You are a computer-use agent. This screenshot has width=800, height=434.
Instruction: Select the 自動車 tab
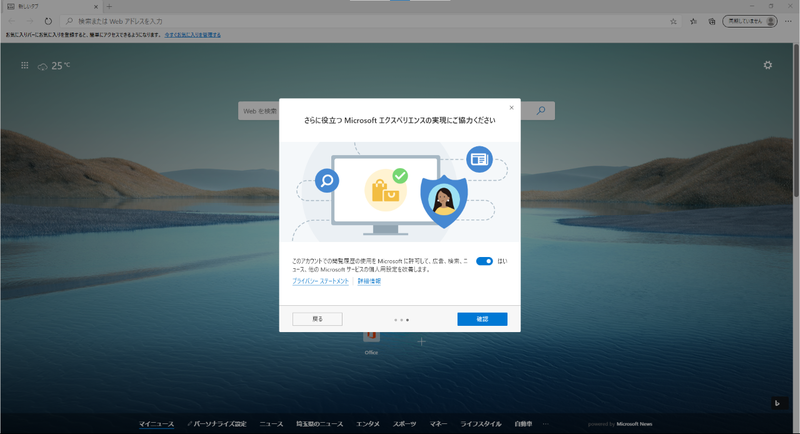click(x=523, y=424)
